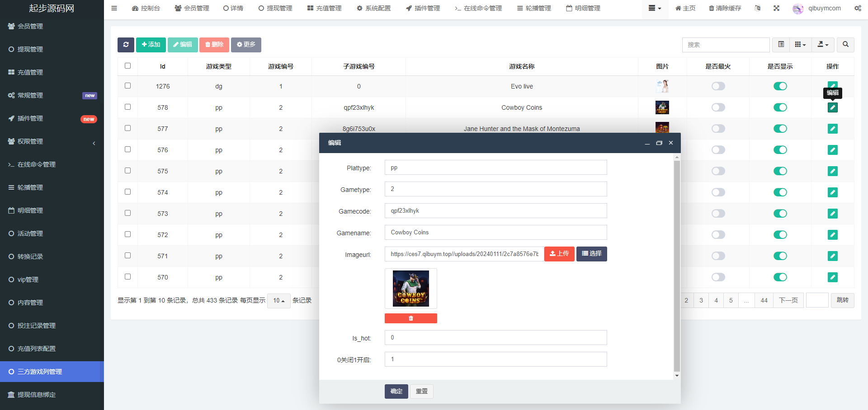Tick the checkbox for row 575
Image resolution: width=868 pixels, height=410 pixels.
click(x=128, y=171)
